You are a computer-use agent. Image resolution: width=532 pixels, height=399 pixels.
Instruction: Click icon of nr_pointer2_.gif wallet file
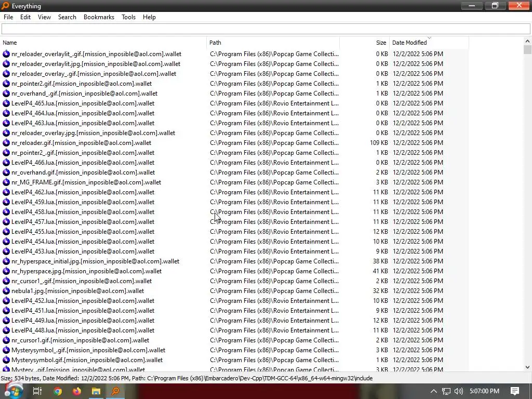click(6, 153)
